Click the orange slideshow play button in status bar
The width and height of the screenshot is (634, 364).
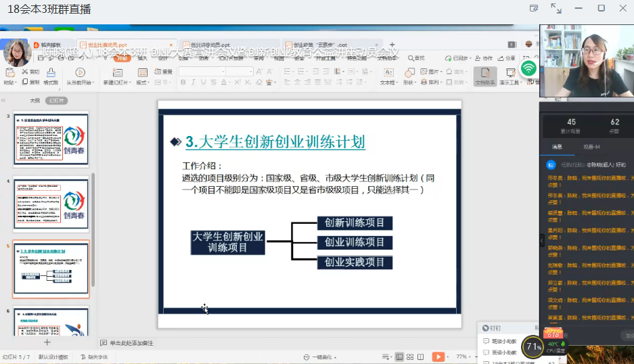click(x=438, y=357)
